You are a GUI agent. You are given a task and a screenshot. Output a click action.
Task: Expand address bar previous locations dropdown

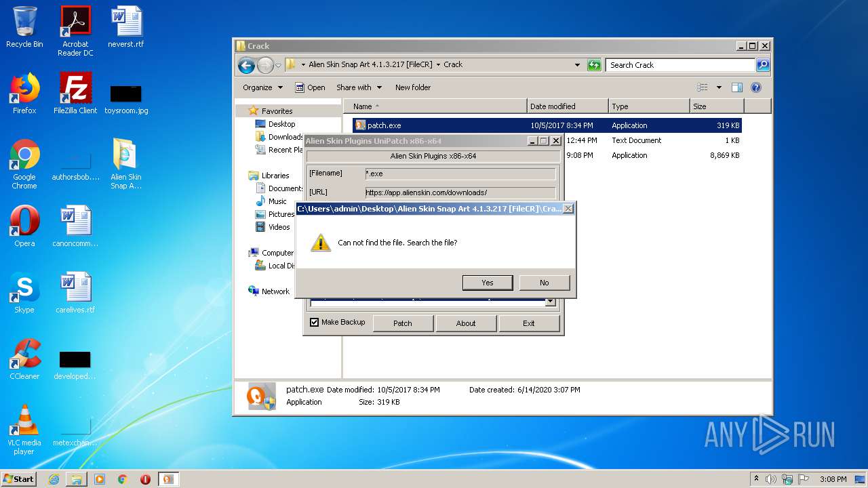577,65
